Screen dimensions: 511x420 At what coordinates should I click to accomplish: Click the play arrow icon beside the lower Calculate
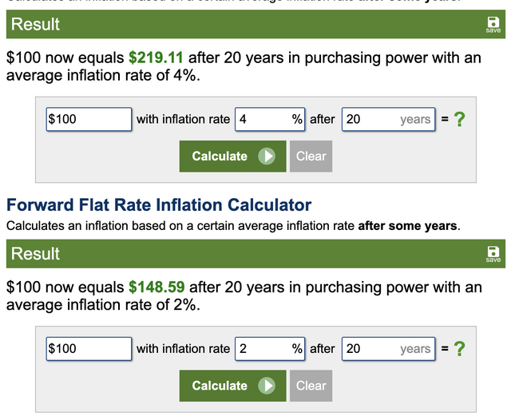(267, 386)
